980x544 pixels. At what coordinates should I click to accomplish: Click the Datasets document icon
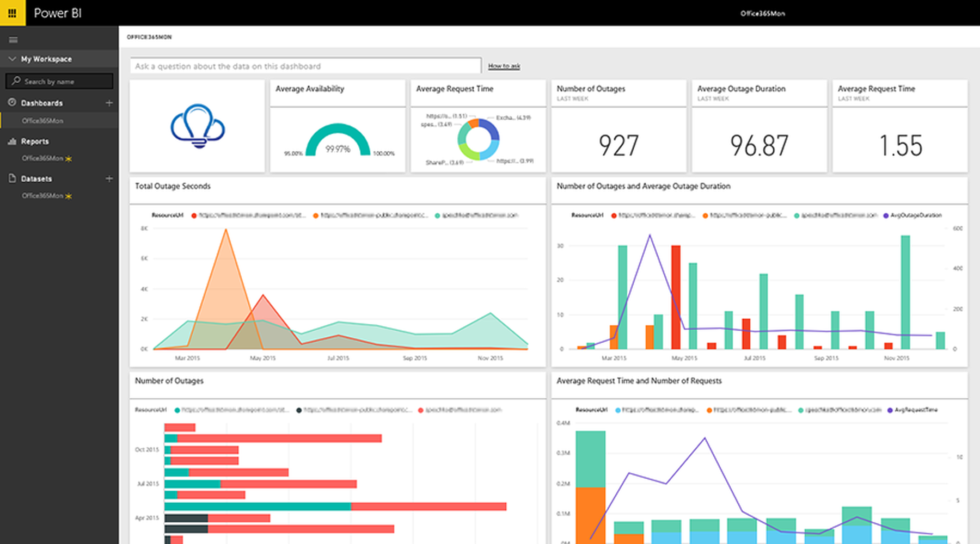[x=12, y=178]
